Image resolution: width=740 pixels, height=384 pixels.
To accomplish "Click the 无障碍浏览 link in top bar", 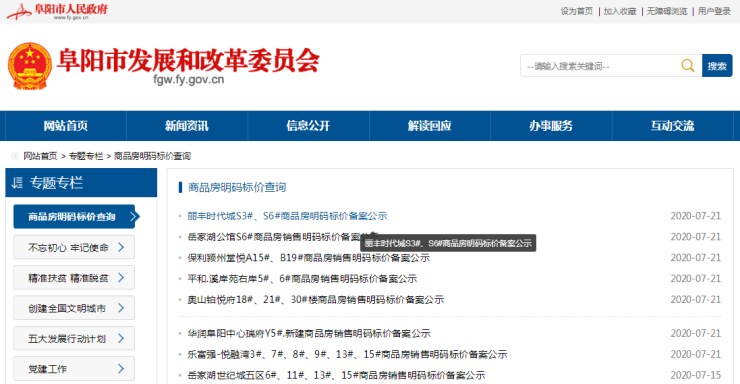I will pyautogui.click(x=667, y=11).
